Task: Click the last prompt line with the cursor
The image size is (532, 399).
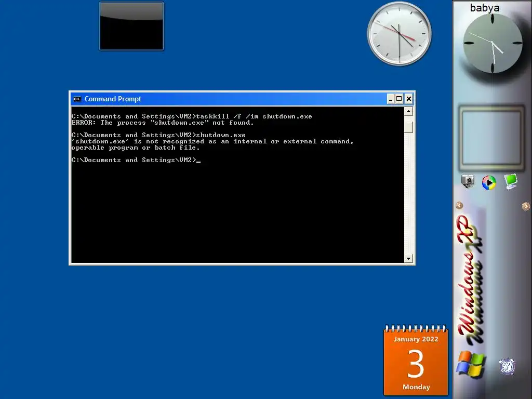Action: click(136, 160)
